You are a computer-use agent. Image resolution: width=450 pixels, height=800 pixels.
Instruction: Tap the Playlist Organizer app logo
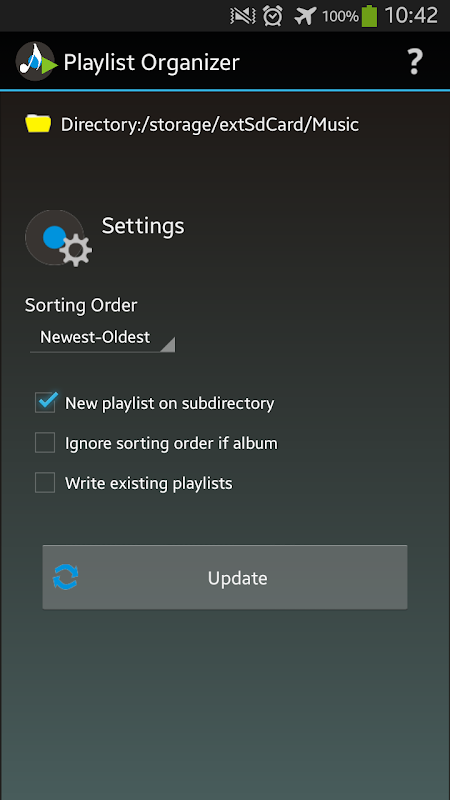point(36,62)
